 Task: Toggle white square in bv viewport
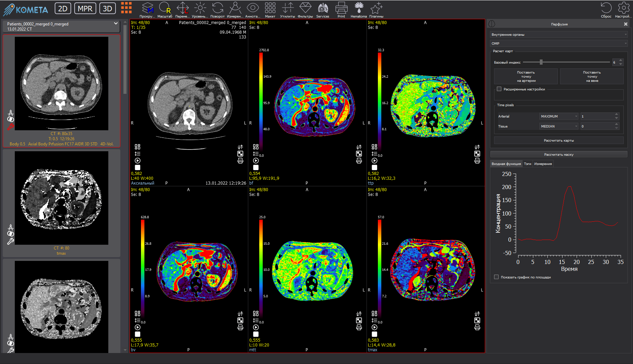[x=138, y=334]
